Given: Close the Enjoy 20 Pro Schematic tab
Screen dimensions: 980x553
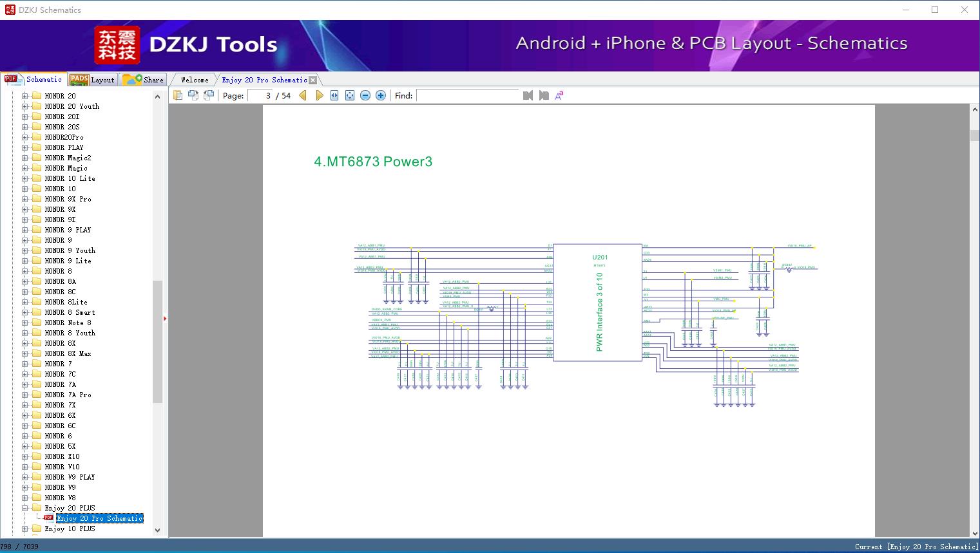Looking at the screenshot, I should click(313, 80).
